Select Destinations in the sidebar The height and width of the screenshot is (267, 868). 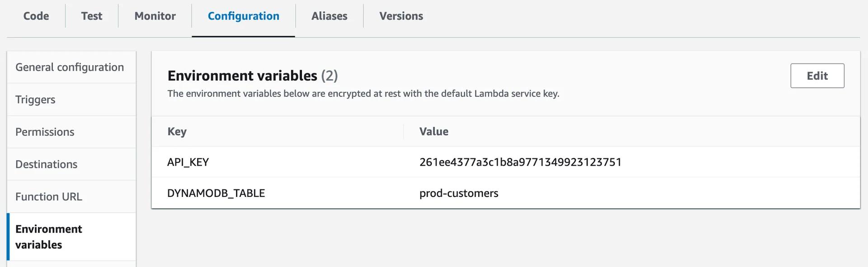pyautogui.click(x=46, y=164)
